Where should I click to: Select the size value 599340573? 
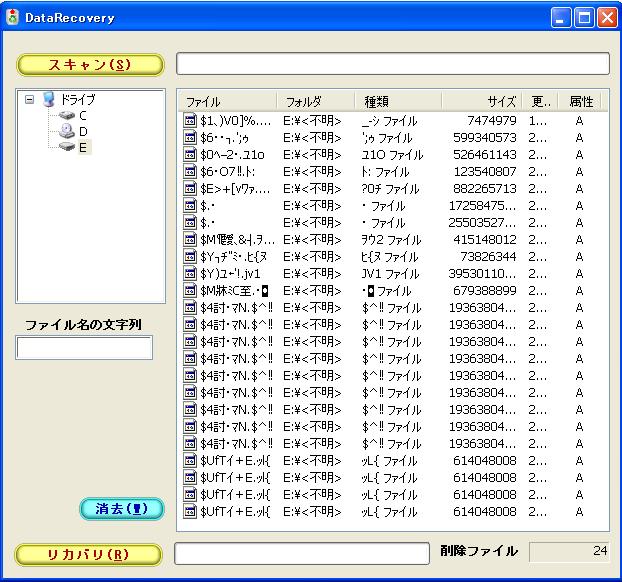pos(485,138)
